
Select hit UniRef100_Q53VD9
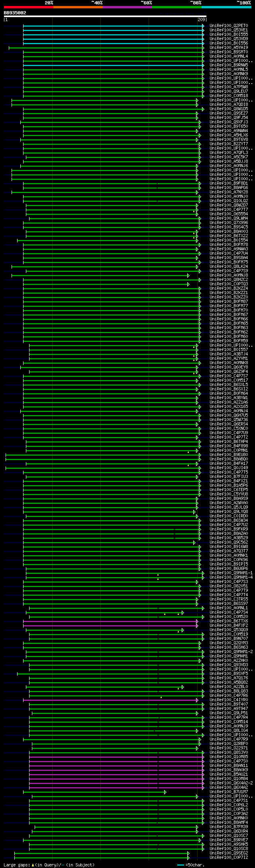point(229,39)
